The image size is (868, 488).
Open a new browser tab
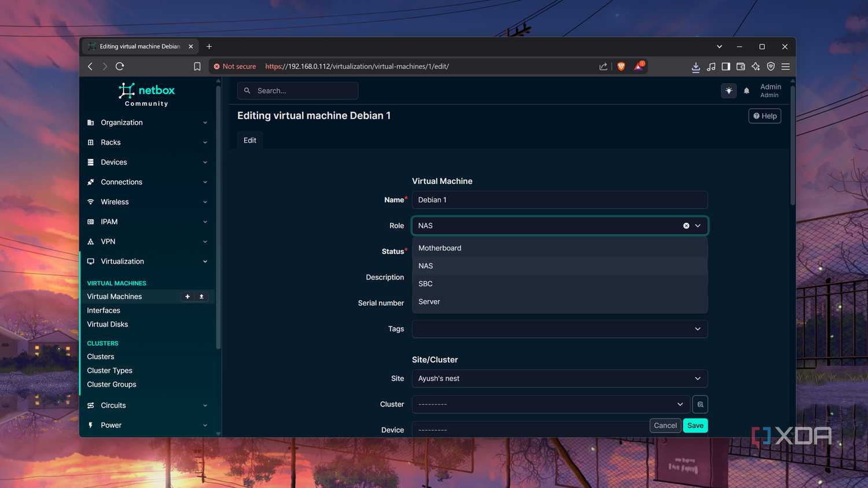[x=209, y=47]
